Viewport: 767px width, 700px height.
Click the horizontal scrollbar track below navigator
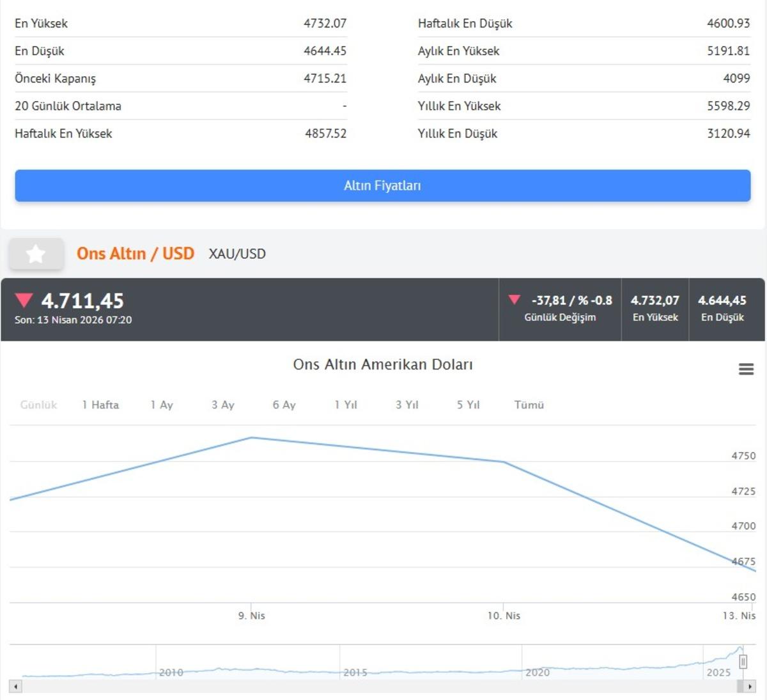383,687
